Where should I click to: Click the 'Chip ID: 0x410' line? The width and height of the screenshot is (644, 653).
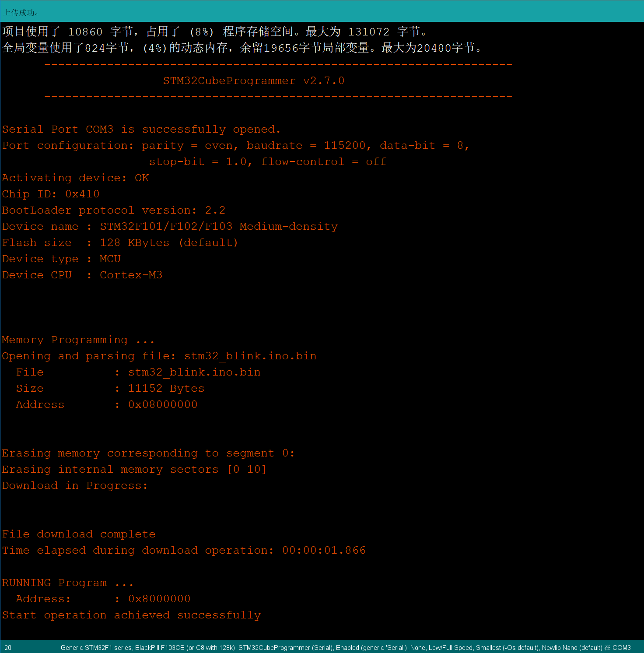pyautogui.click(x=51, y=194)
